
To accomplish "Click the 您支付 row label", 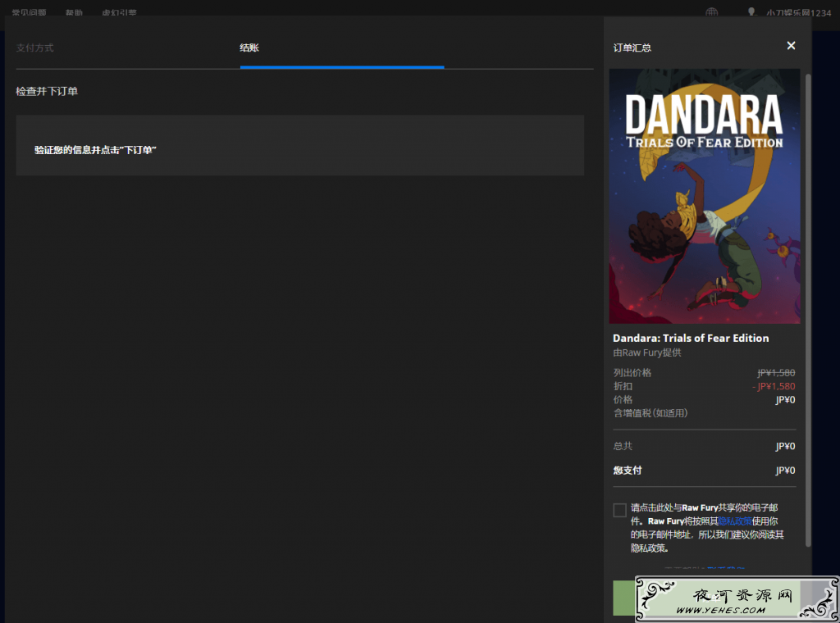I will [x=628, y=470].
